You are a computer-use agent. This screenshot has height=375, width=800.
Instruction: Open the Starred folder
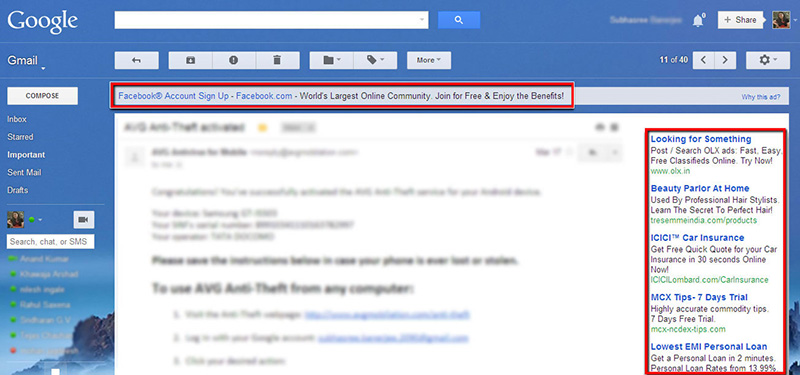20,137
